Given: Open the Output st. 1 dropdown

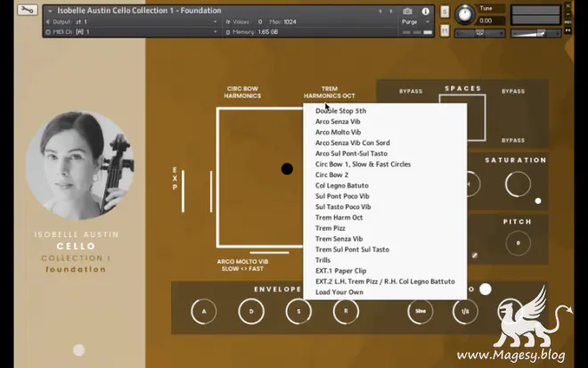Looking at the screenshot, I should click(x=131, y=21).
